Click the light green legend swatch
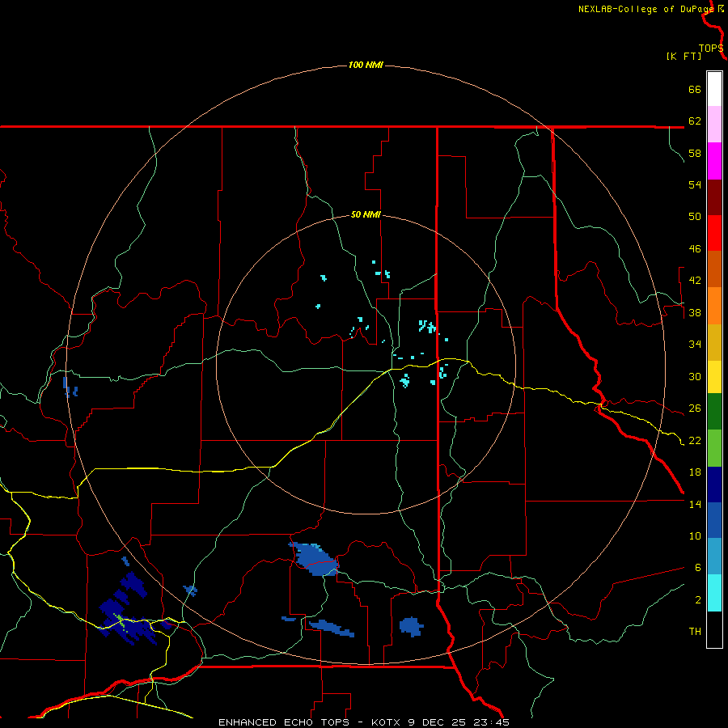The image size is (728, 728). (x=714, y=448)
